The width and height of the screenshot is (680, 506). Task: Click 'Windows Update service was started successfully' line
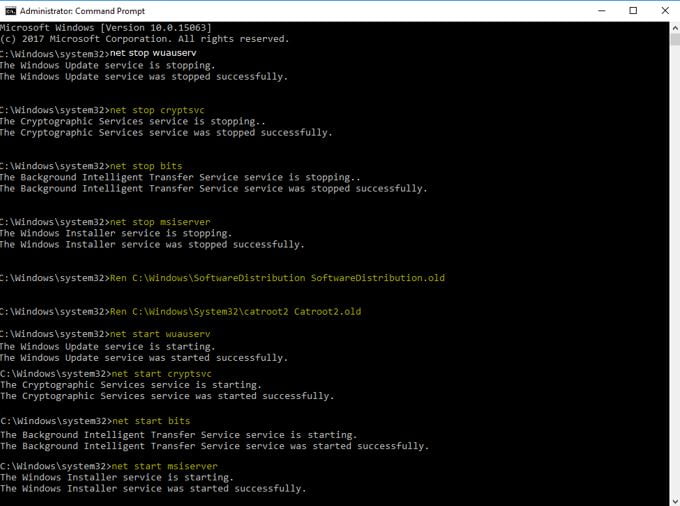144,358
